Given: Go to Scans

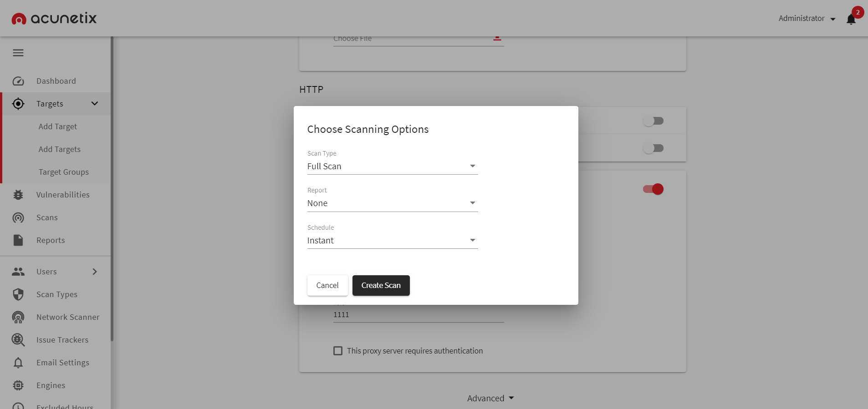Looking at the screenshot, I should (47, 217).
